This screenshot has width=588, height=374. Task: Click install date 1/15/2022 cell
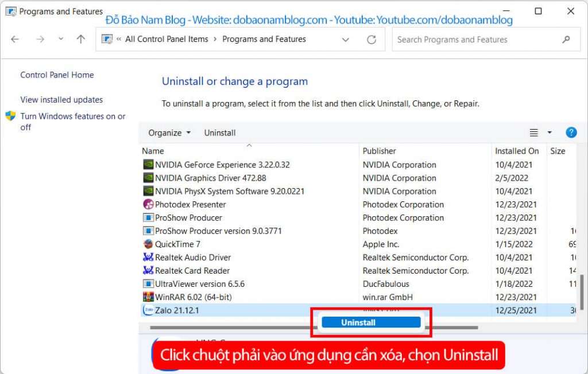(x=514, y=244)
